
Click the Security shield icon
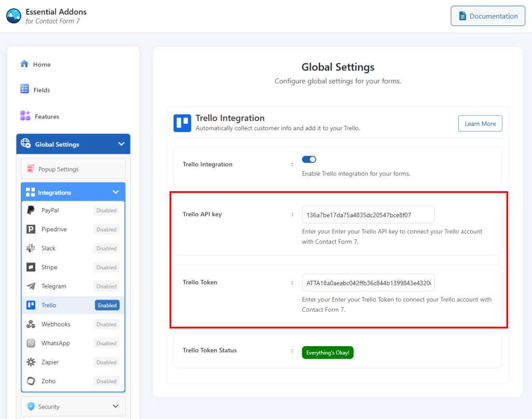pyautogui.click(x=31, y=406)
